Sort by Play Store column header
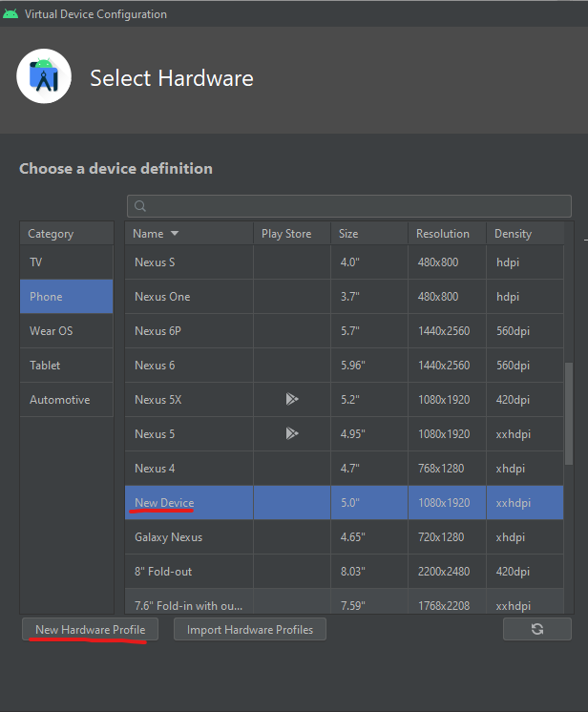Viewport: 588px width, 712px height. 292,234
